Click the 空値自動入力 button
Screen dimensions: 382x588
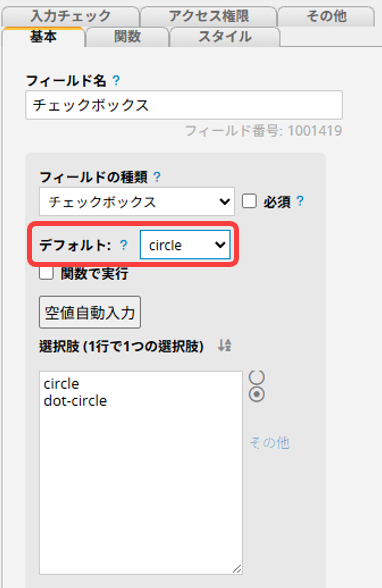coord(90,312)
